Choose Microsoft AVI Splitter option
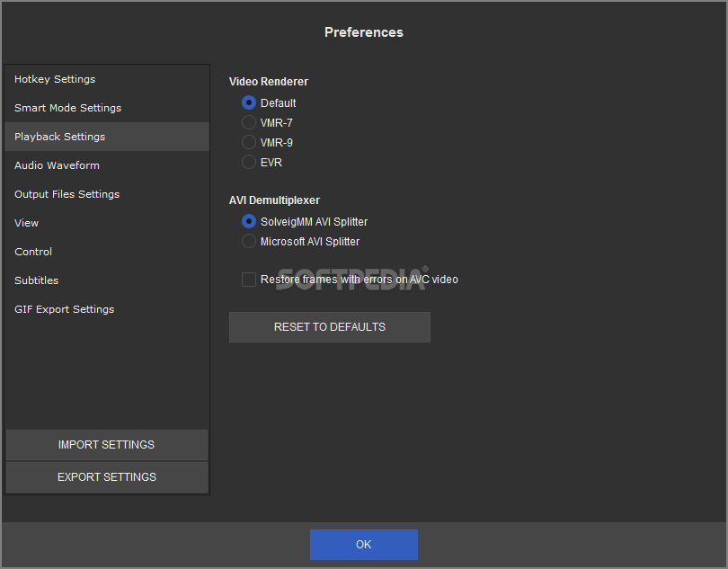The image size is (728, 569). pos(249,241)
